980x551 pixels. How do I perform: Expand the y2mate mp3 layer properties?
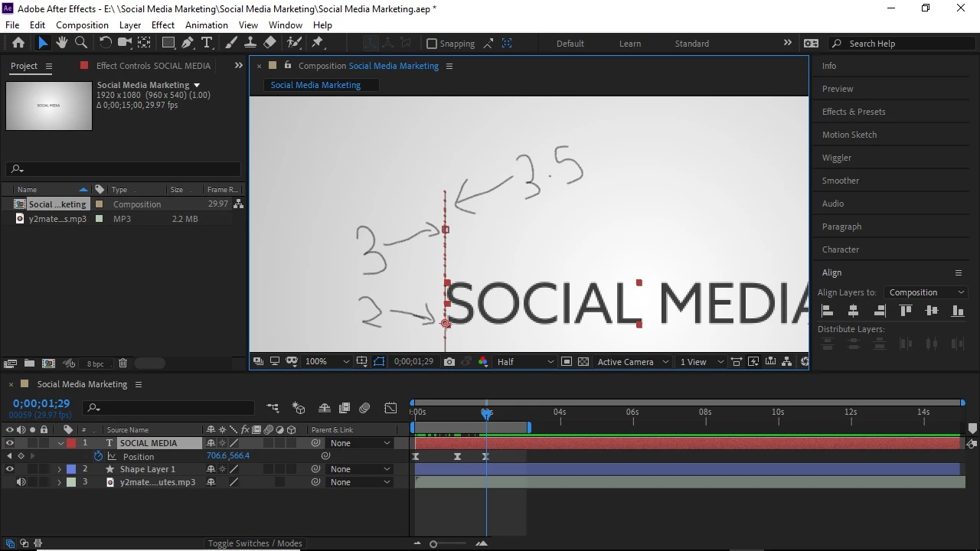point(59,482)
